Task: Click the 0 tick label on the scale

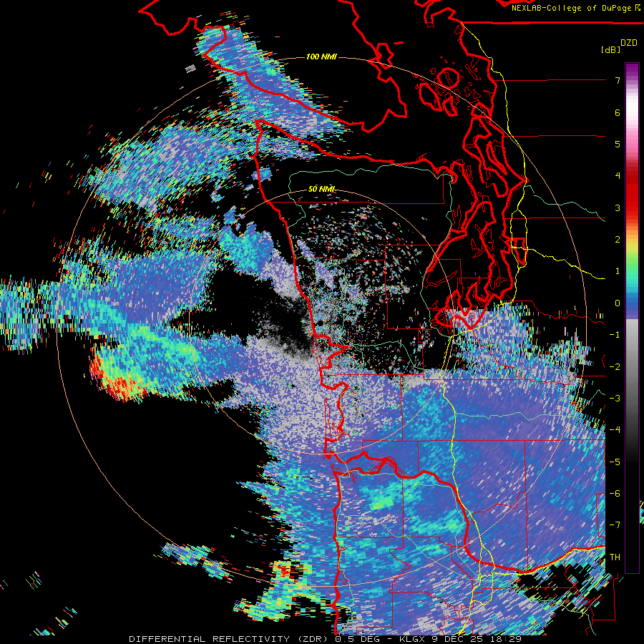Action: pos(618,303)
